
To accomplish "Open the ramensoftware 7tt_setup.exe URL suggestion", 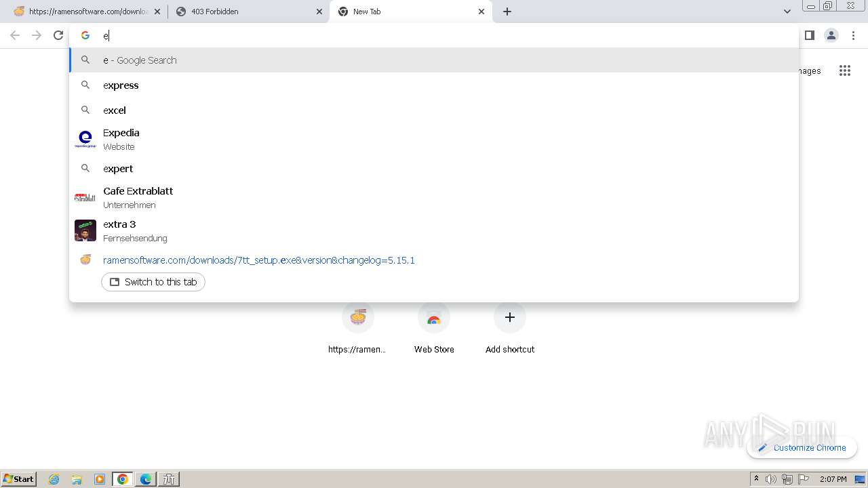I will click(434, 260).
